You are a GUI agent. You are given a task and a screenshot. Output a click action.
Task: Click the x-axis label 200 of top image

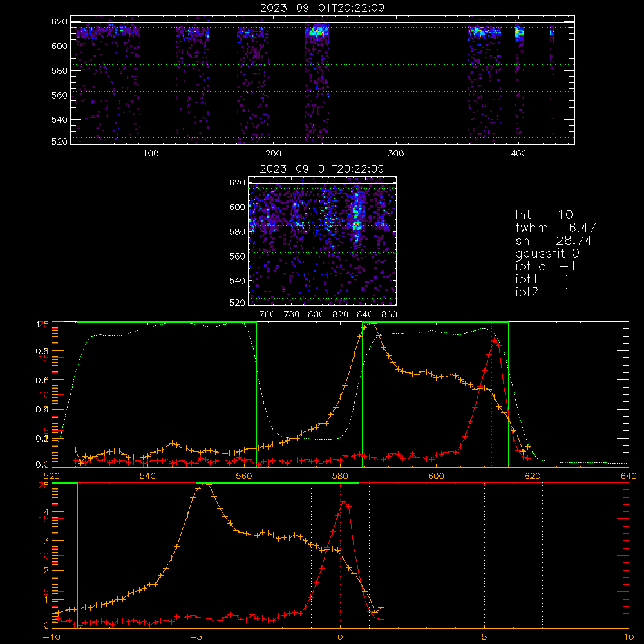click(273, 154)
